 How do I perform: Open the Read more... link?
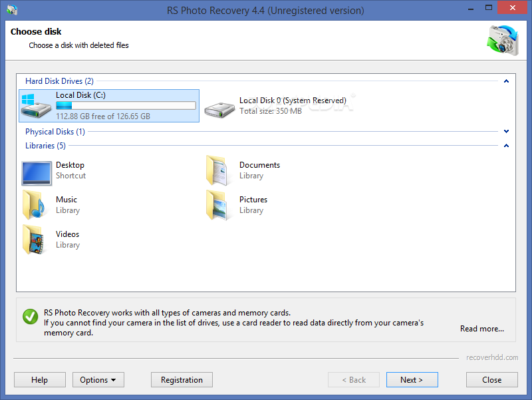[481, 329]
